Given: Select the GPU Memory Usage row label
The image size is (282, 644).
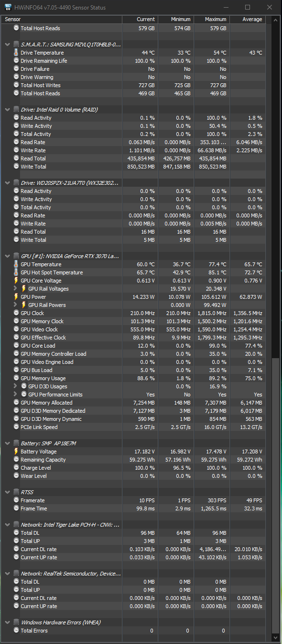Looking at the screenshot, I should point(43,378).
